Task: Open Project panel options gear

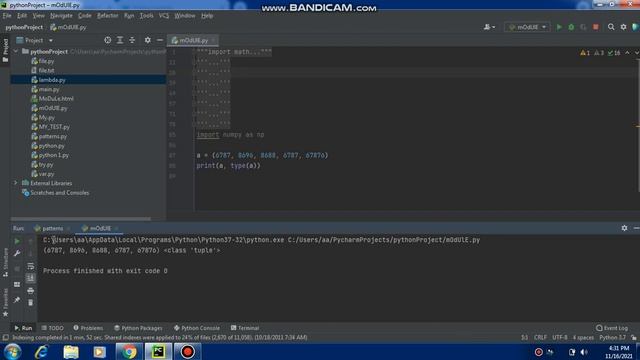Action: point(147,40)
